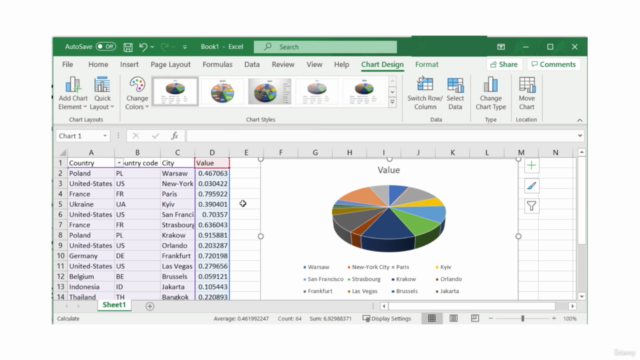This screenshot has height=360, width=640.
Task: Click the Select All corner triangle
Action: [62, 153]
